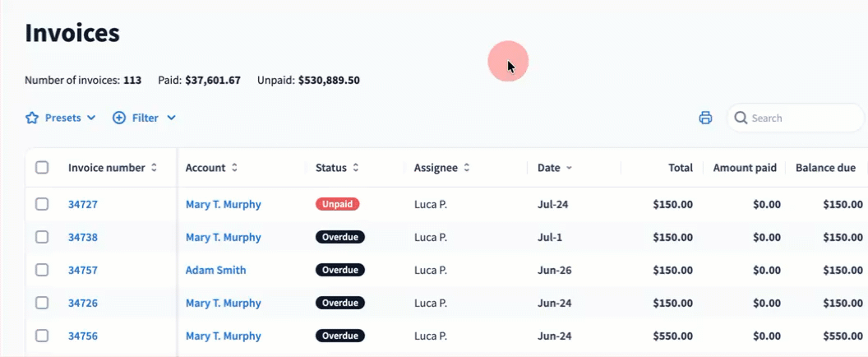This screenshot has width=868, height=357.
Task: Focus the Search input field
Action: (x=796, y=118)
